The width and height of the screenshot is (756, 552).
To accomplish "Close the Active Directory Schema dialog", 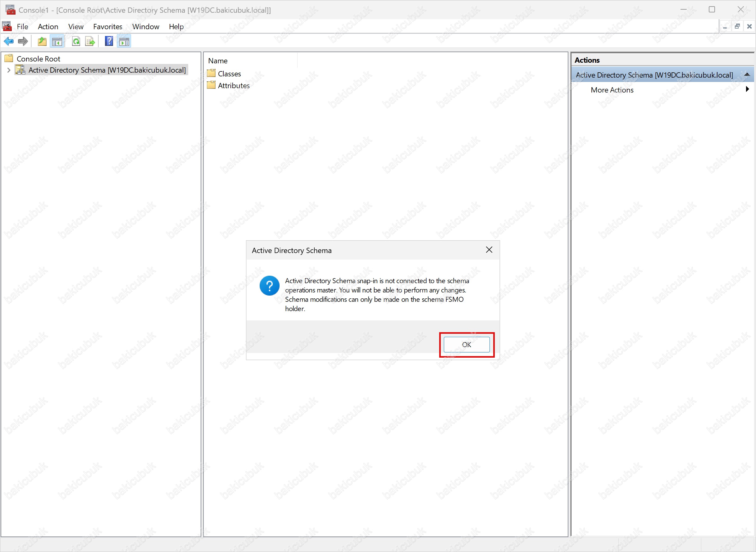I will (489, 250).
